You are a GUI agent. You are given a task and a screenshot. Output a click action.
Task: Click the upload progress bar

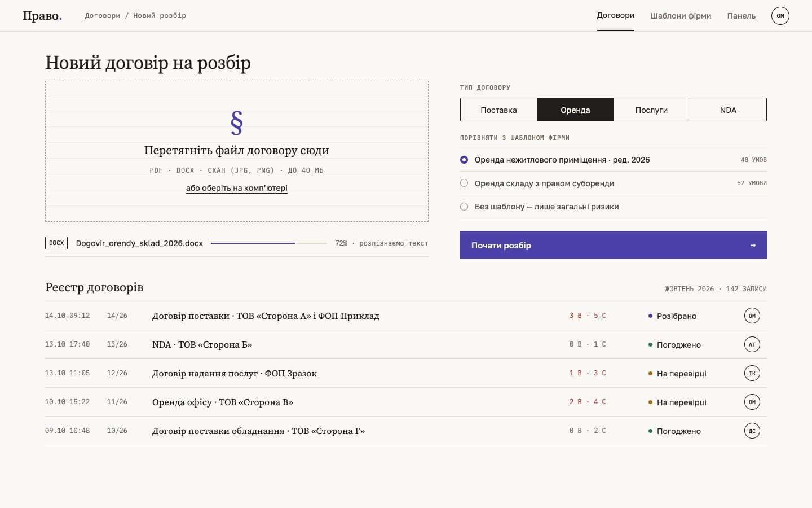pos(269,243)
